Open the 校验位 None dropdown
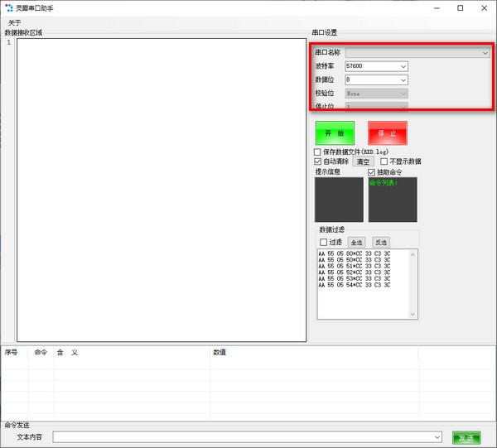This screenshot has height=448, width=497. click(376, 94)
